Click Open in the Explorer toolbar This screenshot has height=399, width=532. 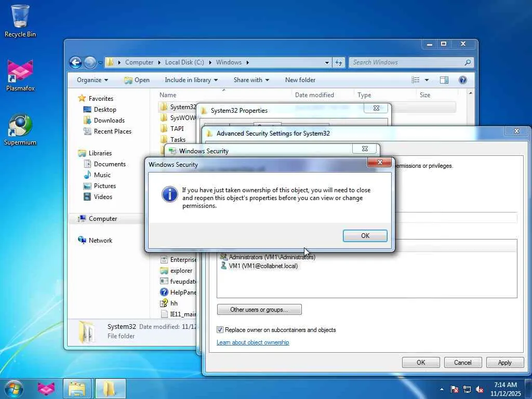click(x=137, y=80)
